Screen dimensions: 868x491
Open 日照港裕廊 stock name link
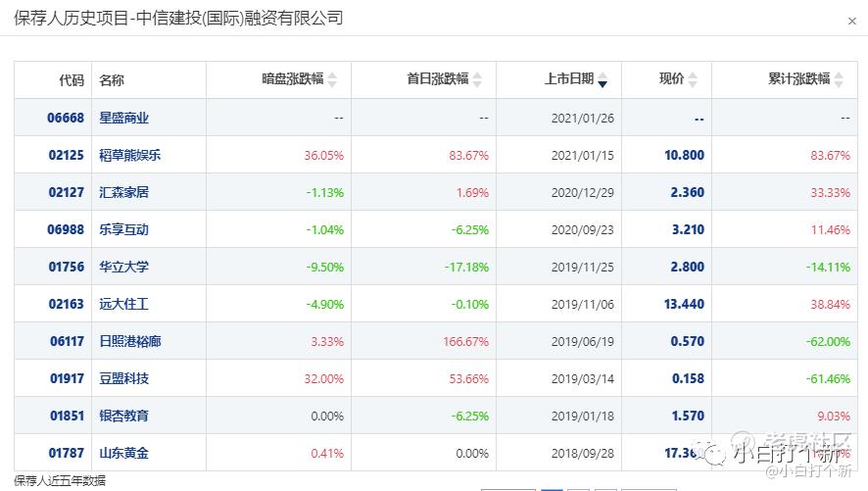coord(129,341)
